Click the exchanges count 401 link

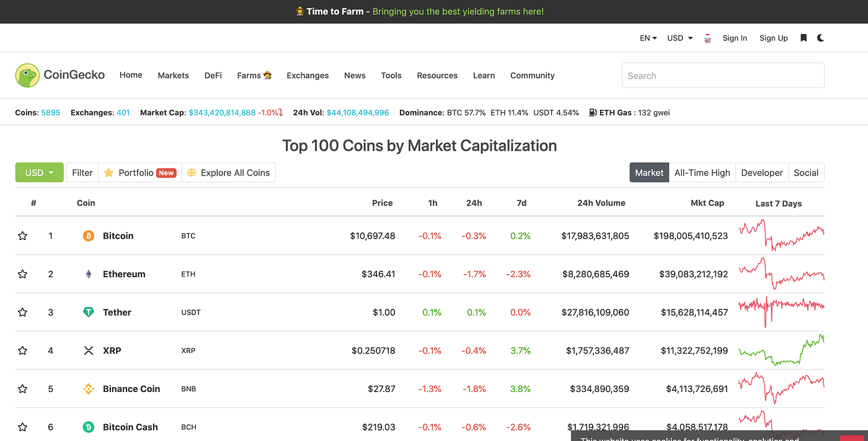[x=123, y=112]
